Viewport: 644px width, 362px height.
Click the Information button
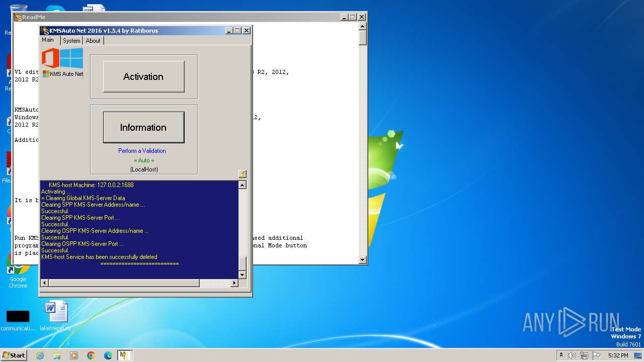[143, 127]
